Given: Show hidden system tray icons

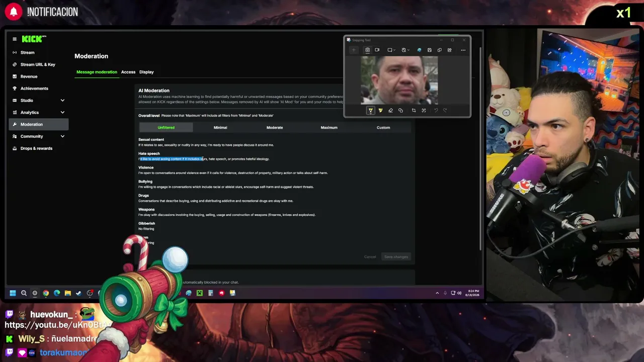Looking at the screenshot, I should 437,293.
